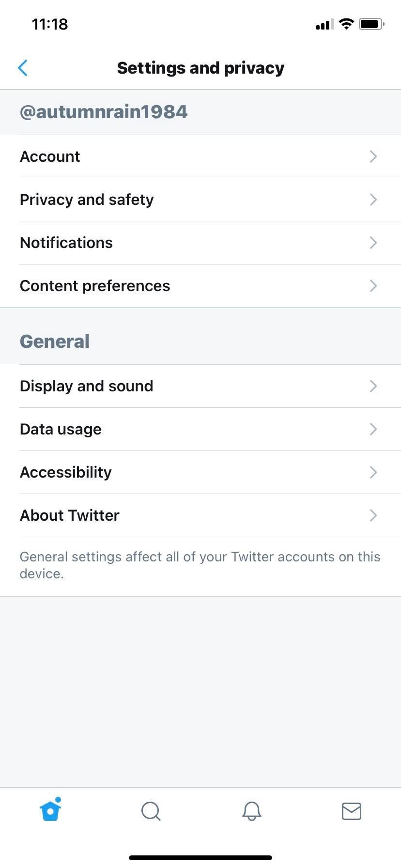Open the Home feed icon
The width and height of the screenshot is (401, 868).
[50, 810]
